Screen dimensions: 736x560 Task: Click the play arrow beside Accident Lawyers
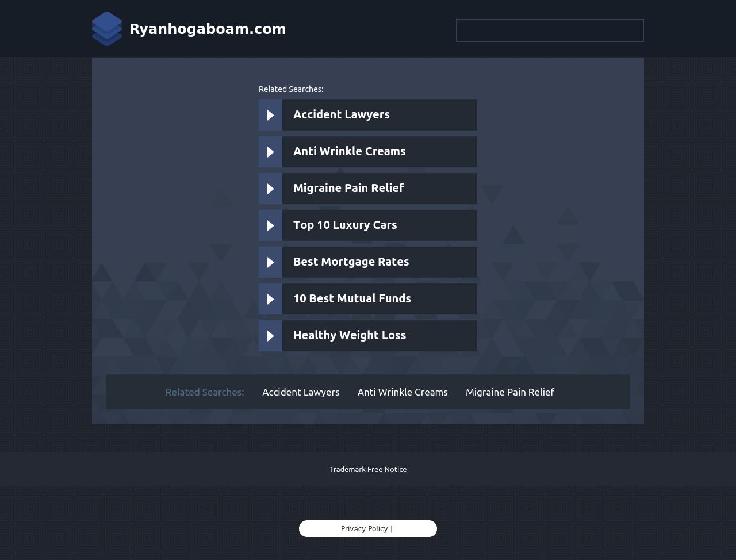coord(270,115)
